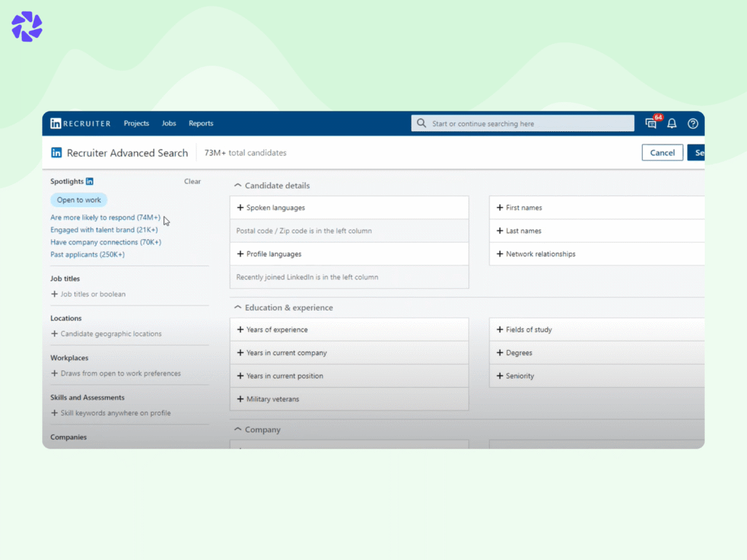Click the LinkedIn Recruiter logo
The height and width of the screenshot is (560, 747).
(x=80, y=123)
